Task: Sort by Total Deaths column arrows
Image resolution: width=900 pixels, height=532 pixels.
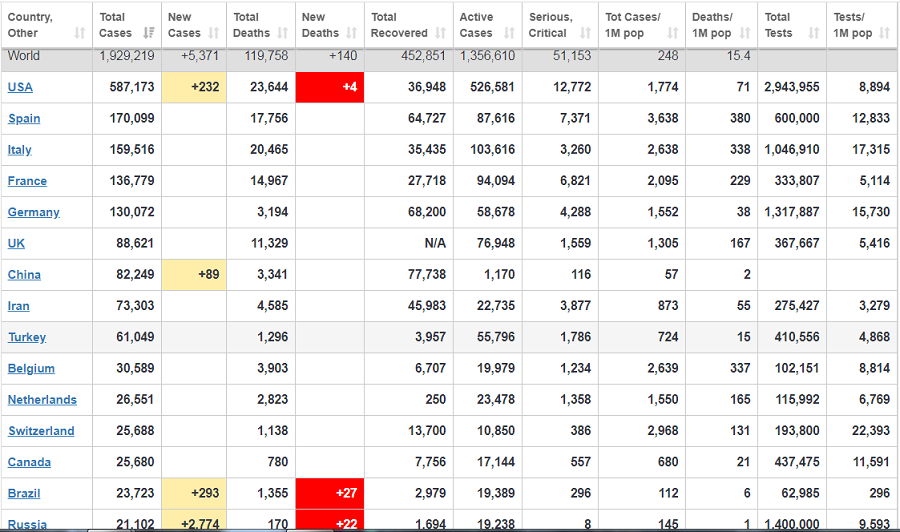Action: [x=282, y=33]
